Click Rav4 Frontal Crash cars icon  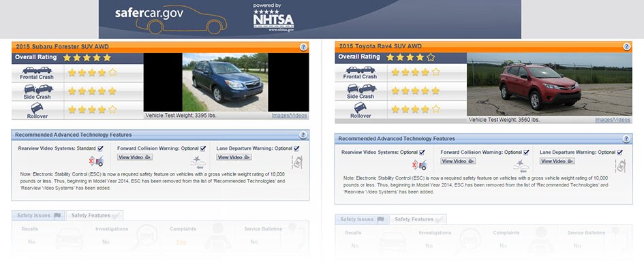coord(361,70)
